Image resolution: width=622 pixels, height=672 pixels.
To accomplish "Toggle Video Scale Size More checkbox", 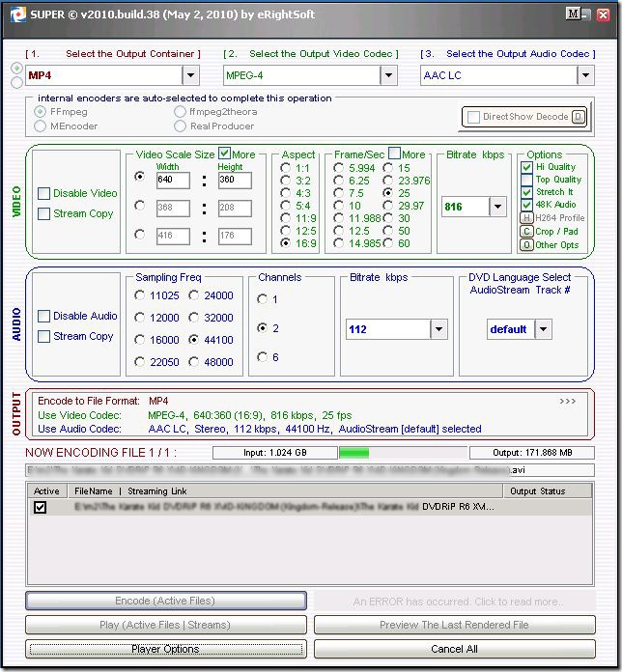I will 224,153.
